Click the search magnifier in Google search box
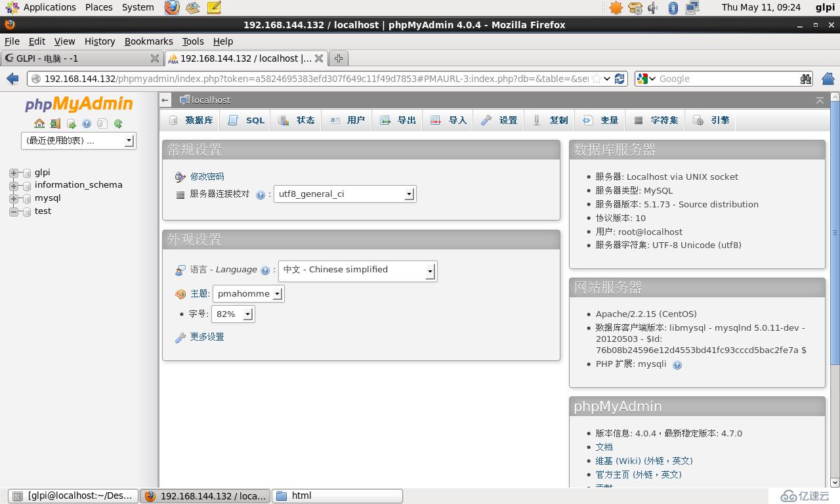 pyautogui.click(x=805, y=79)
